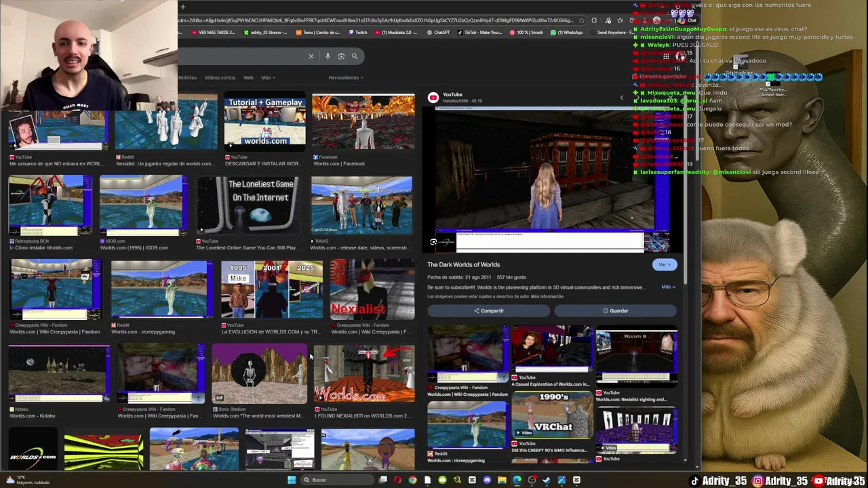This screenshot has height=488, width=868.
Task: Open the adrity_35 Stream bookmark
Action: click(265, 33)
